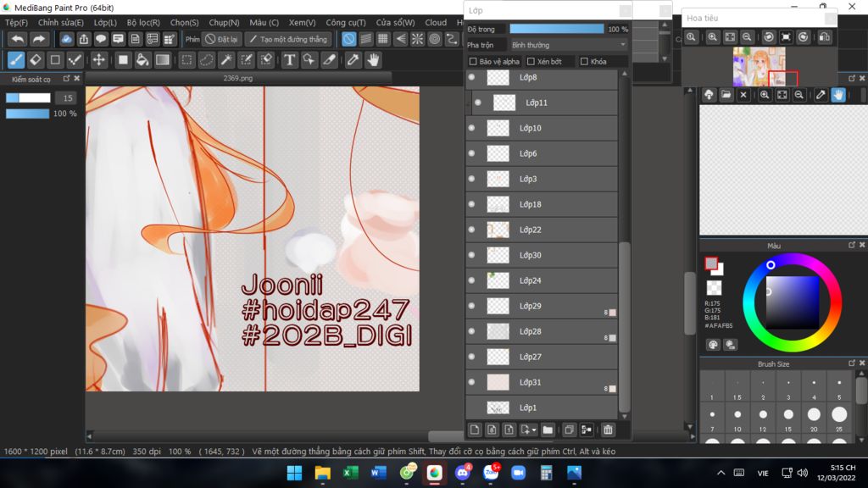868x488 pixels.
Task: Select the Move tool
Action: [98, 60]
